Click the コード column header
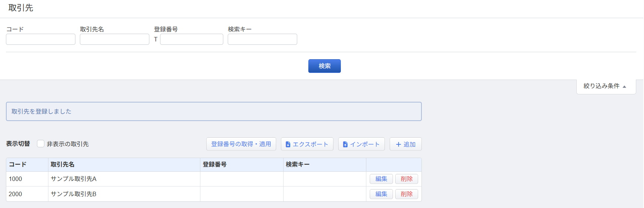Screen dimensions: 644x208 pyautogui.click(x=18, y=165)
